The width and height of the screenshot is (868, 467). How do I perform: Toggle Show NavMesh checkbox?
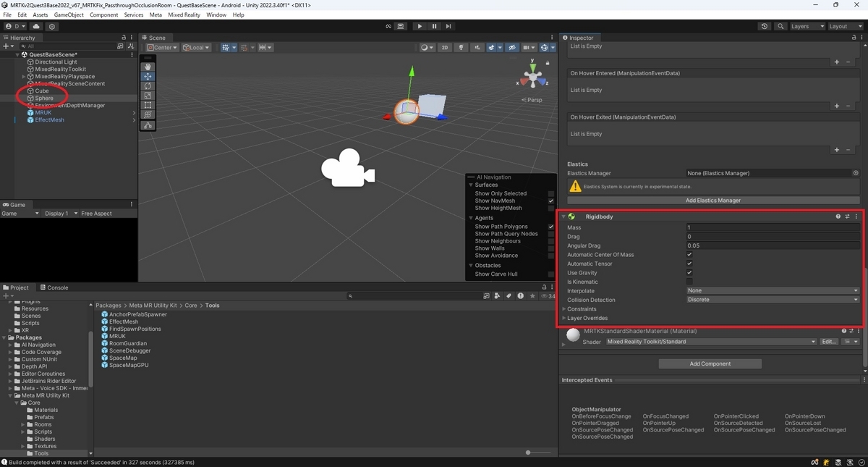pos(551,201)
